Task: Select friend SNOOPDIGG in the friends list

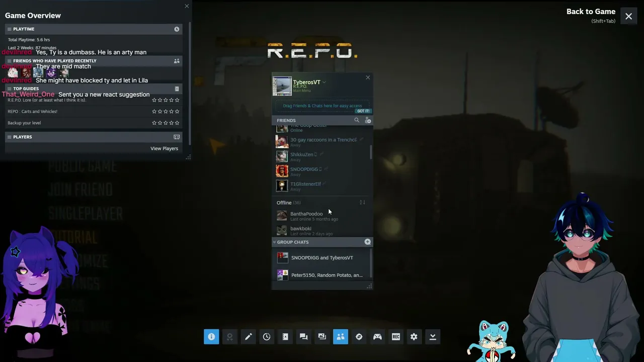Action: [322, 171]
